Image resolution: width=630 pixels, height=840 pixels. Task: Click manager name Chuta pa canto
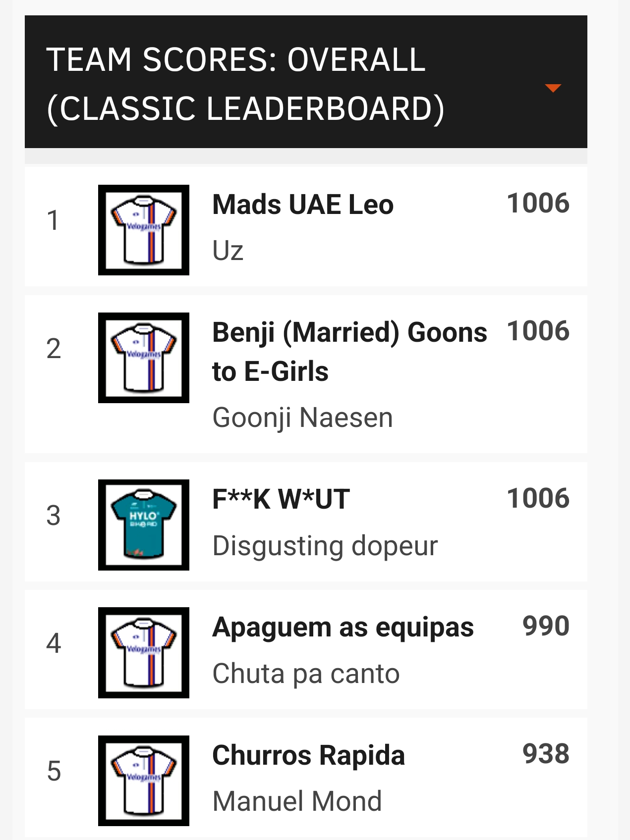point(306,674)
